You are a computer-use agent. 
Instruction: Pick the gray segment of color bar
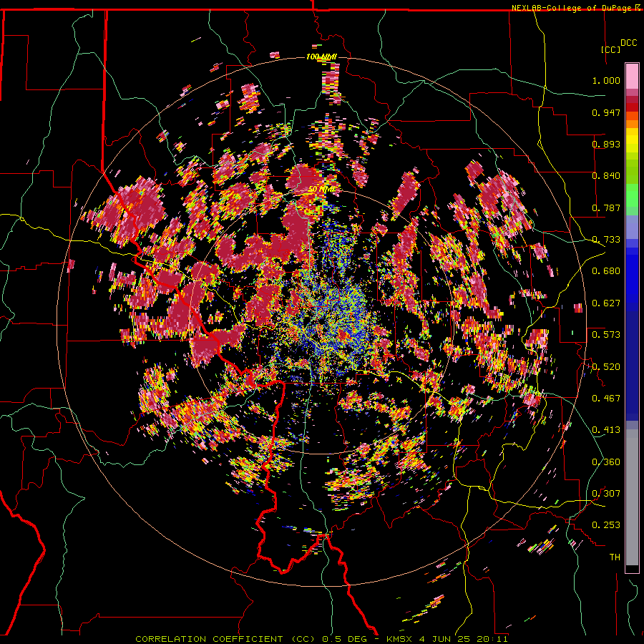click(x=632, y=497)
